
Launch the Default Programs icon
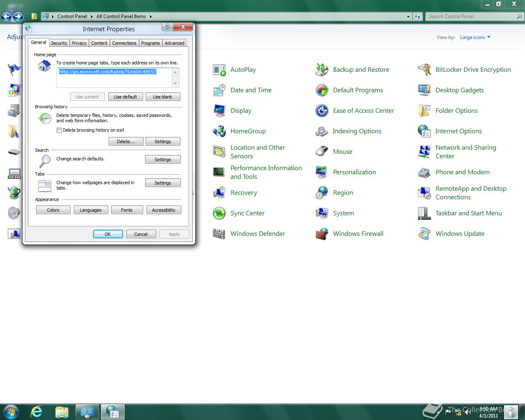322,91
